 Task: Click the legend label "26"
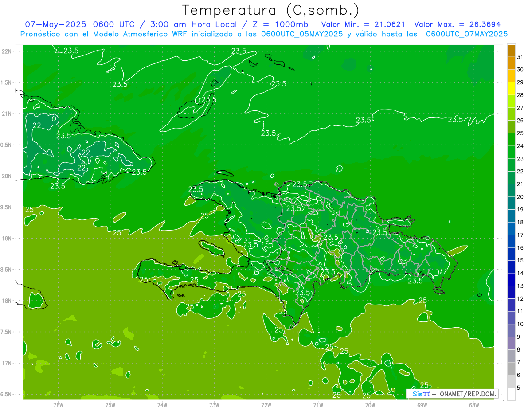[x=520, y=121]
